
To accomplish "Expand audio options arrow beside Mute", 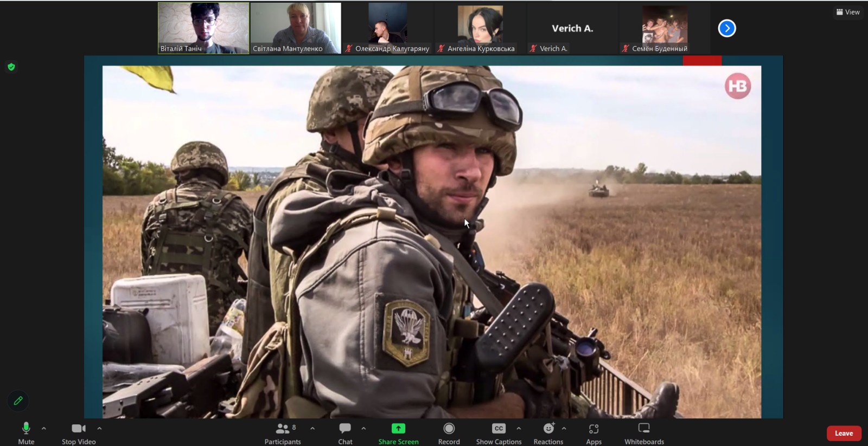I will click(44, 428).
